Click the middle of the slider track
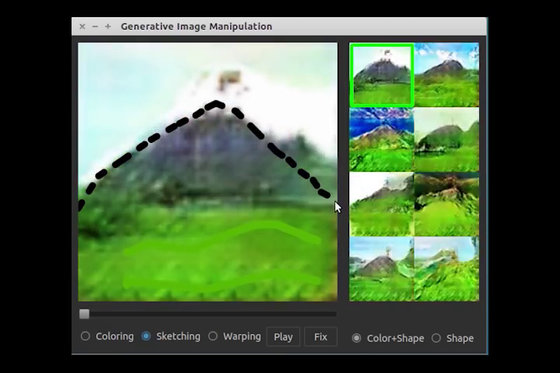Viewport: 560px width, 373px height. pos(208,314)
